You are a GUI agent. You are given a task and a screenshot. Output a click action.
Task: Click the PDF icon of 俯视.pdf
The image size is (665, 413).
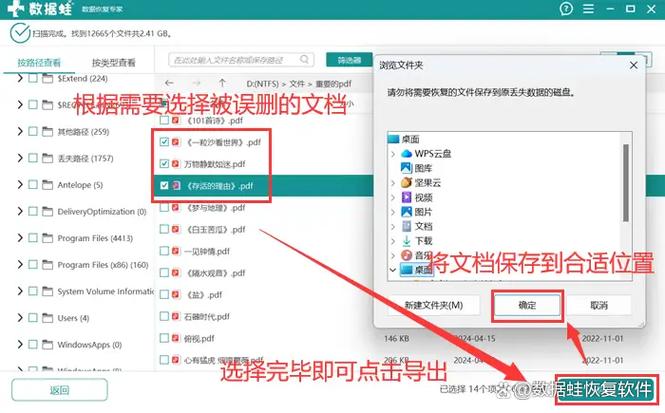(176, 338)
